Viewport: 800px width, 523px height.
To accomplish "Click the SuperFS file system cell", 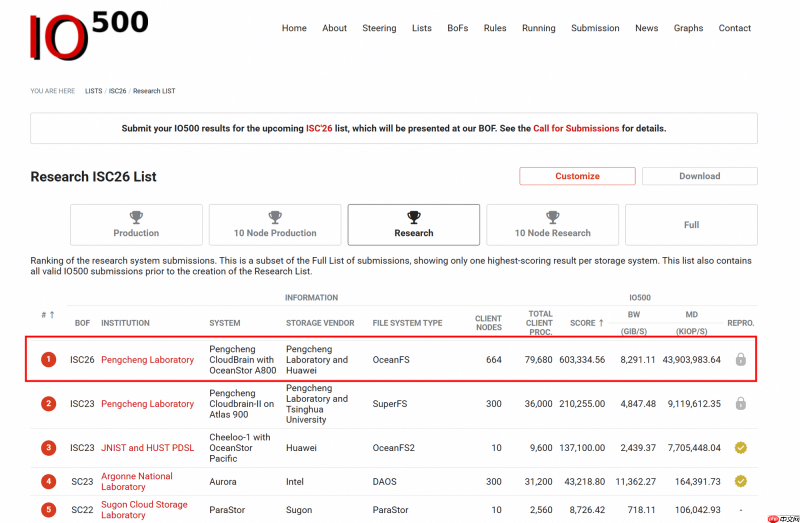I will coord(390,404).
